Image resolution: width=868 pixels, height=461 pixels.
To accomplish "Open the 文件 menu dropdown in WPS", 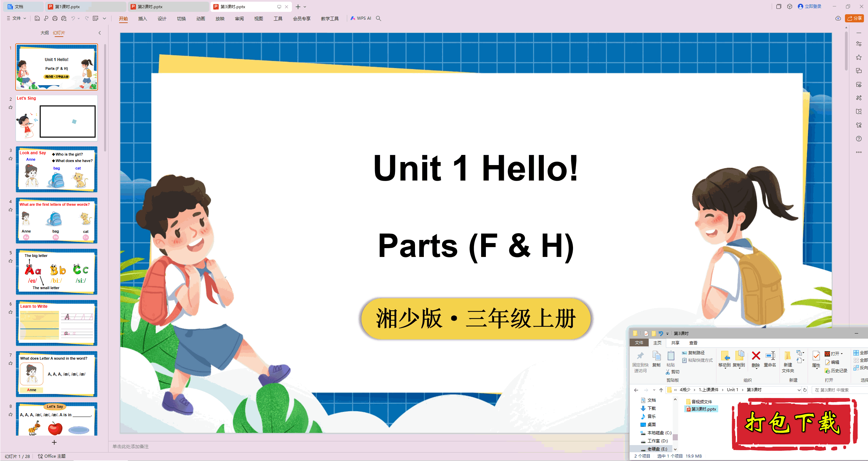I will [16, 18].
